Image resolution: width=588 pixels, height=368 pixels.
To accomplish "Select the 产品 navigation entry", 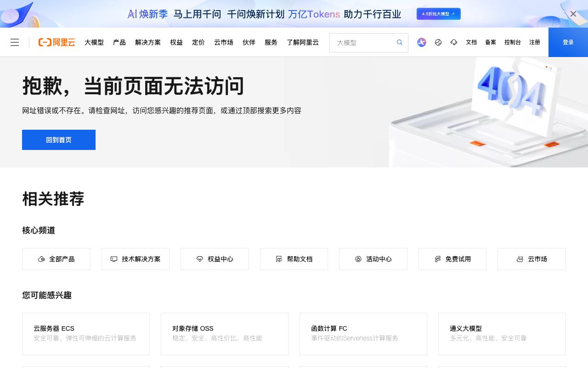I will pos(119,42).
